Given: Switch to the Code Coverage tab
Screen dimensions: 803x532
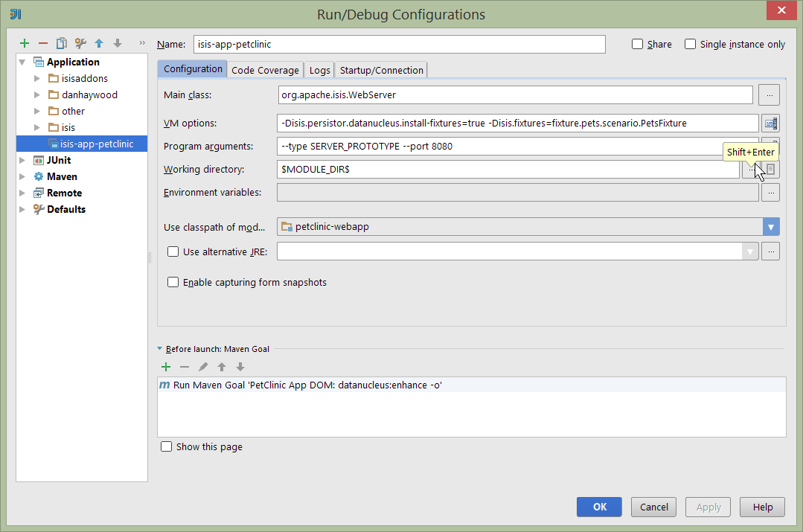Looking at the screenshot, I should coord(265,71).
